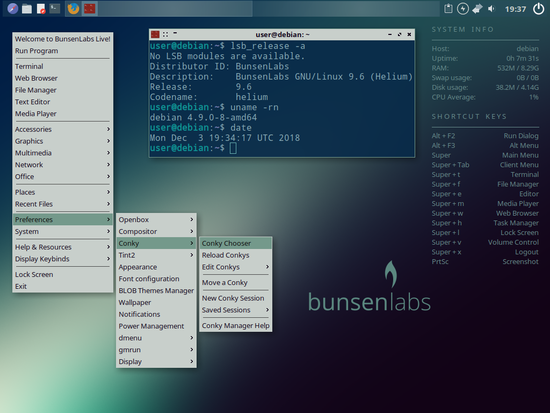This screenshot has width=550, height=413.
Task: Click the 'Codename: helium' line in the terminal
Action: [x=209, y=97]
